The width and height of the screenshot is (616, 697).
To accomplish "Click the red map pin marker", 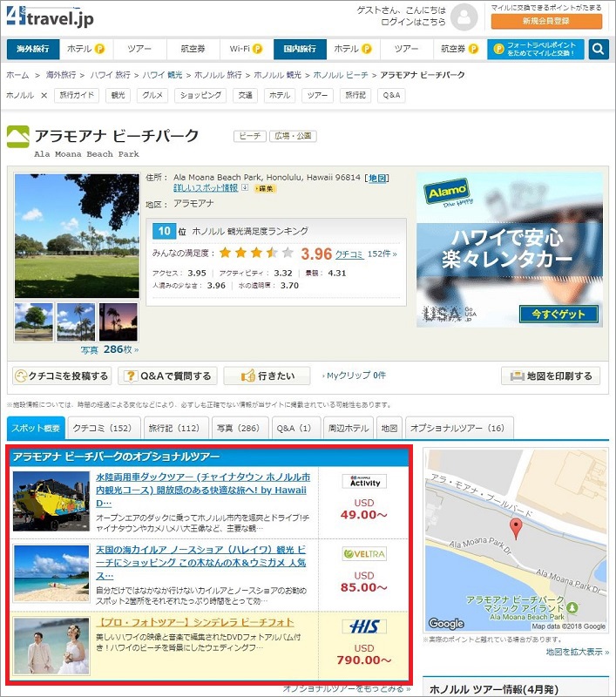I will tap(516, 528).
